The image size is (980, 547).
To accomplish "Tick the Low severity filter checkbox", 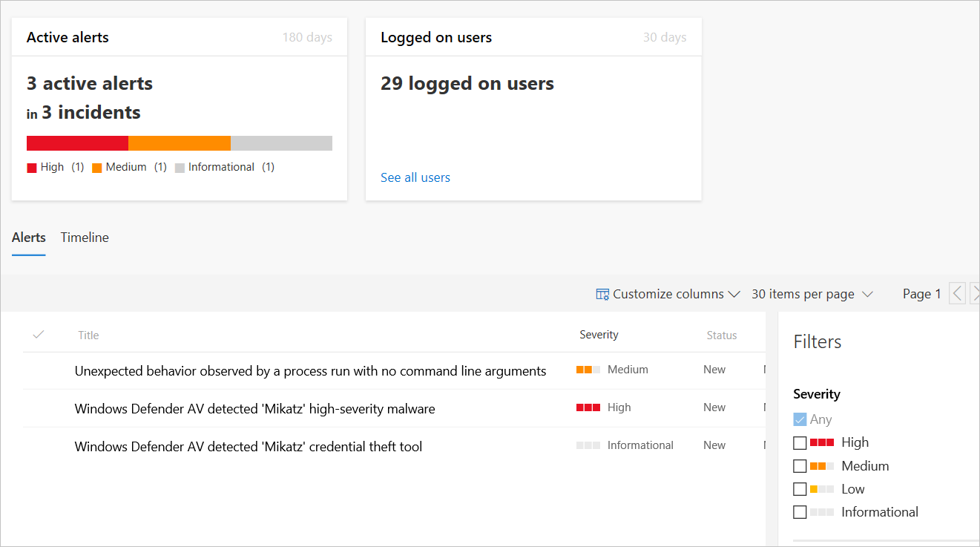I will click(x=800, y=489).
